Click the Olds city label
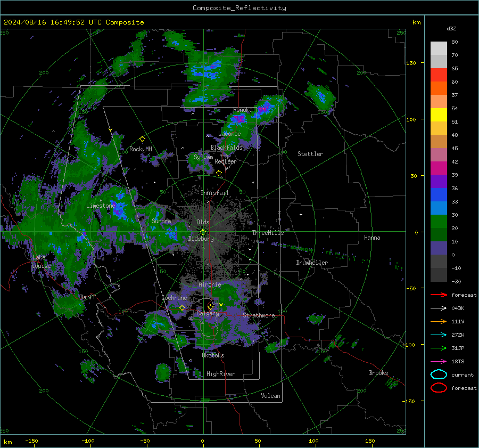The image size is (479, 448). coord(203,222)
